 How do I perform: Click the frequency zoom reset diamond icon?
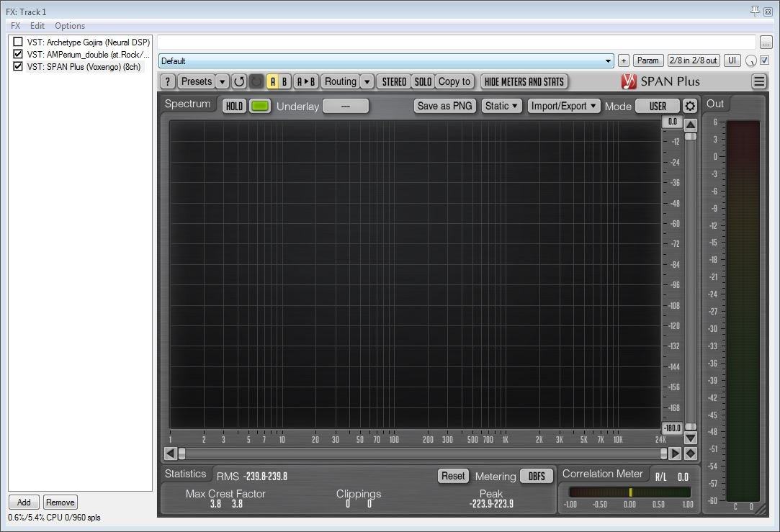click(x=691, y=454)
